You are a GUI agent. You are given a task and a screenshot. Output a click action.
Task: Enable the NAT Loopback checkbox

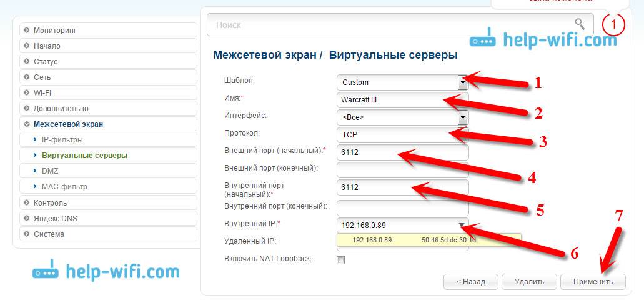tap(340, 260)
